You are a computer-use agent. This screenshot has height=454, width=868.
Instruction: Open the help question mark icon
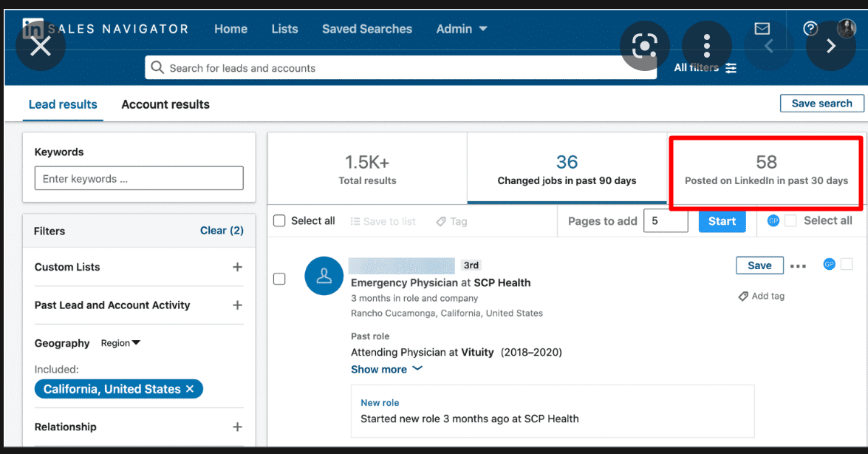click(810, 29)
